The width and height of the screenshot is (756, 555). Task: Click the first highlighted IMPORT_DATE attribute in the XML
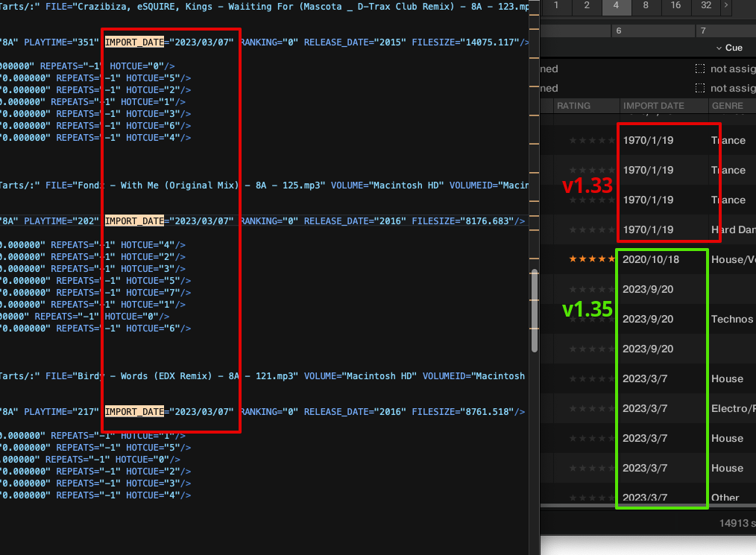pos(134,42)
